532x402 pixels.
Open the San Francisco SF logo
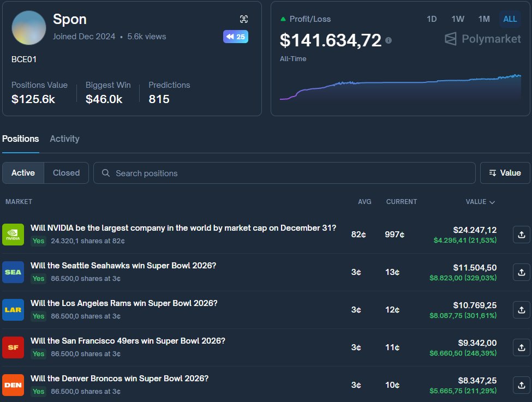coord(13,347)
